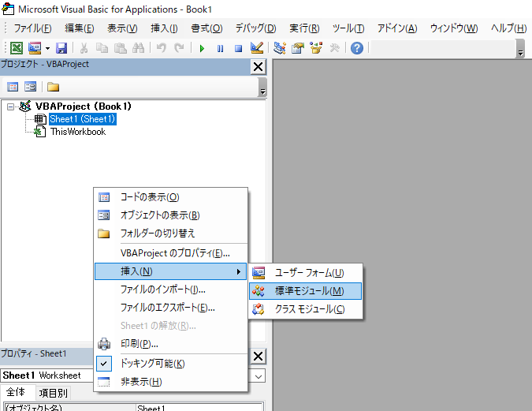Toggle Folders icon in project panel
Image resolution: width=532 pixels, height=411 pixels.
pyautogui.click(x=53, y=87)
